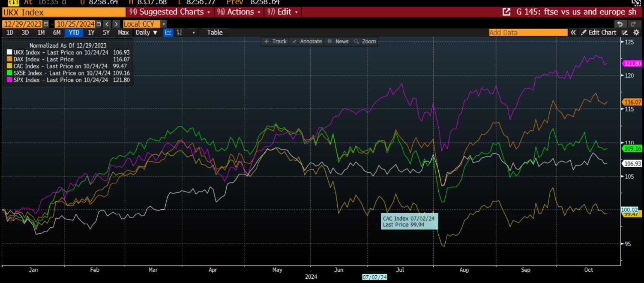The image size is (644, 283).
Task: Step the date range forward
Action: [x=116, y=24]
